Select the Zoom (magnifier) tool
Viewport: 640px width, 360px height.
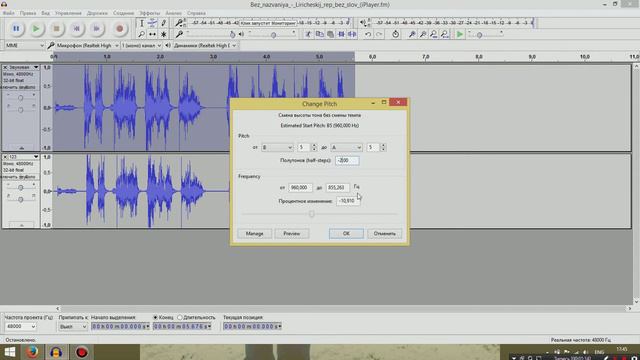(142, 34)
